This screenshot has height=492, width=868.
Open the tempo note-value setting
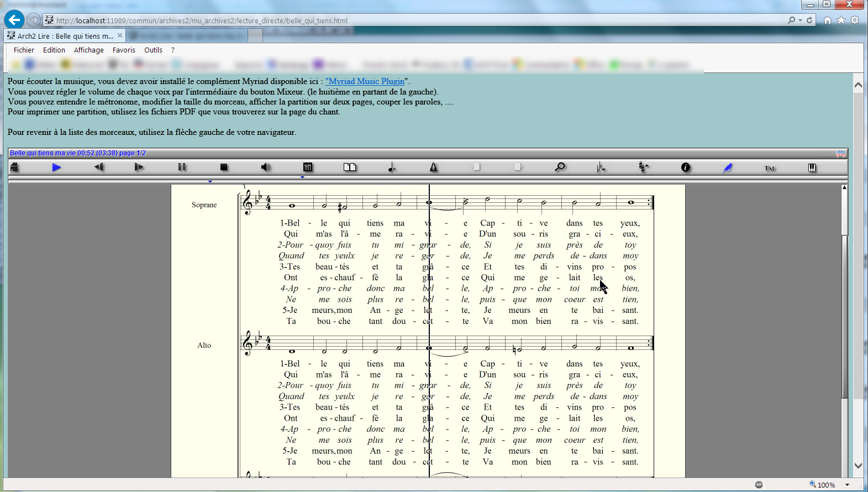392,167
